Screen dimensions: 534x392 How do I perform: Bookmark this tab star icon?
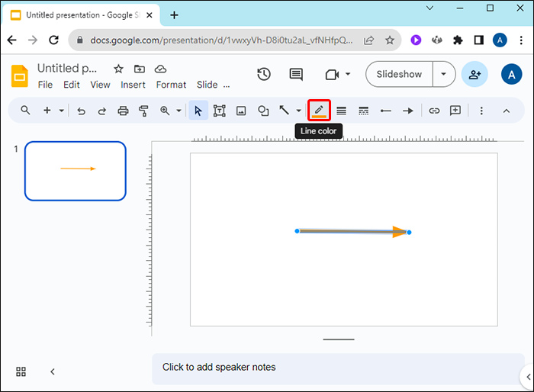(390, 40)
